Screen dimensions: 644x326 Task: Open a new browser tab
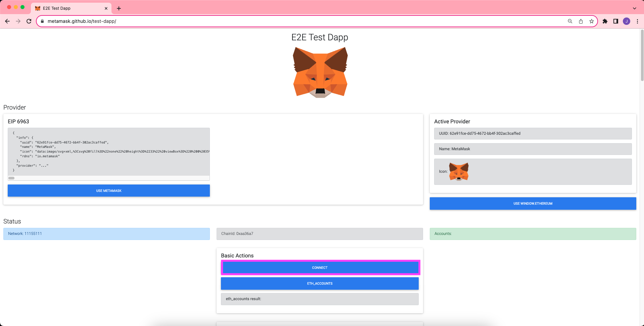[119, 8]
